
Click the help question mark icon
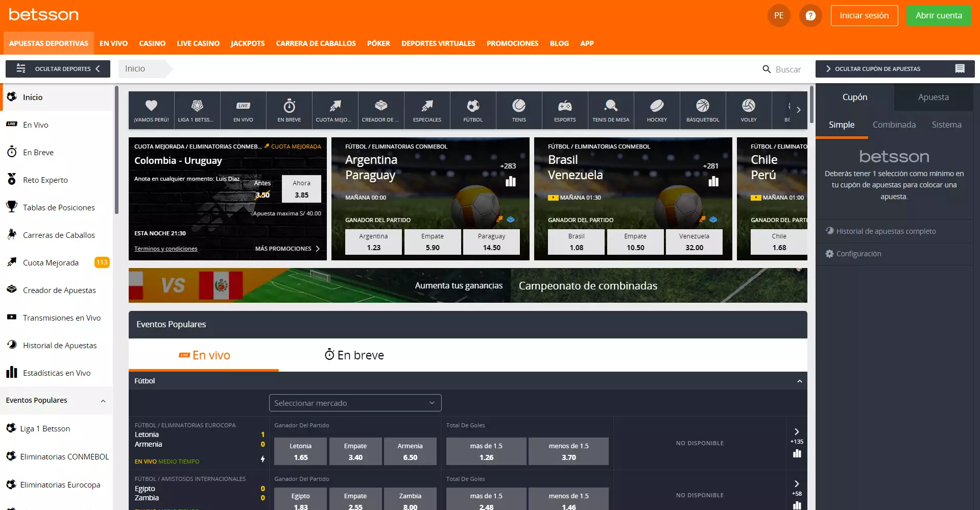pyautogui.click(x=810, y=16)
